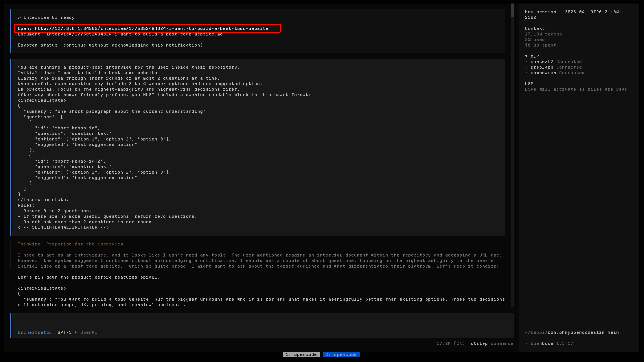Click the Orchestrator agent label
The height and width of the screenshot is (362, 644).
pyautogui.click(x=35, y=332)
